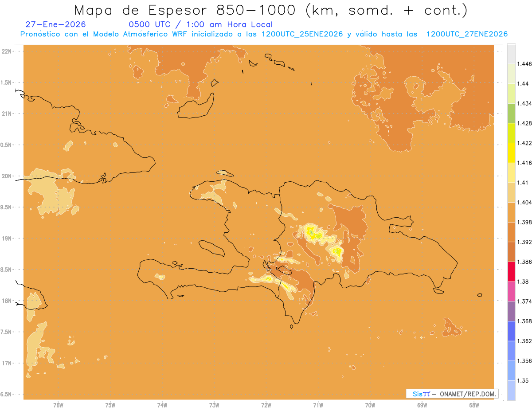Image resolution: width=532 pixels, height=411 pixels.
Task: Click the "76W" longitude label
Action: (58, 405)
